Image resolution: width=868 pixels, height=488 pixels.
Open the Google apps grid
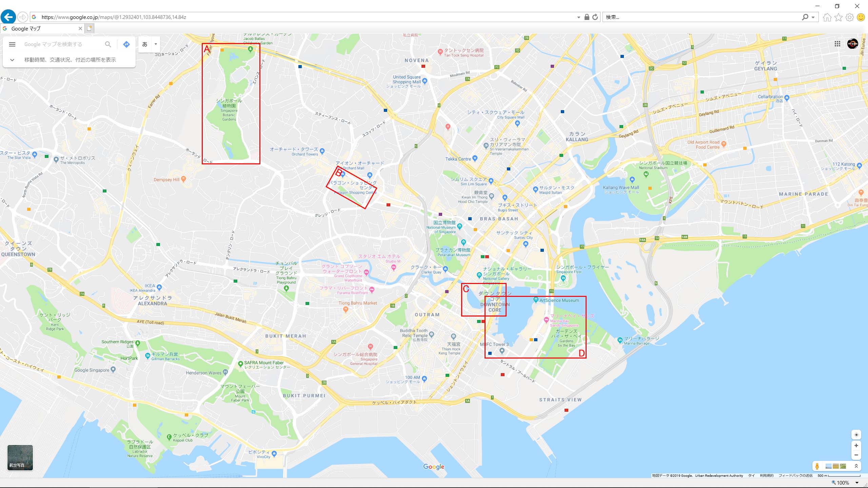coord(837,44)
